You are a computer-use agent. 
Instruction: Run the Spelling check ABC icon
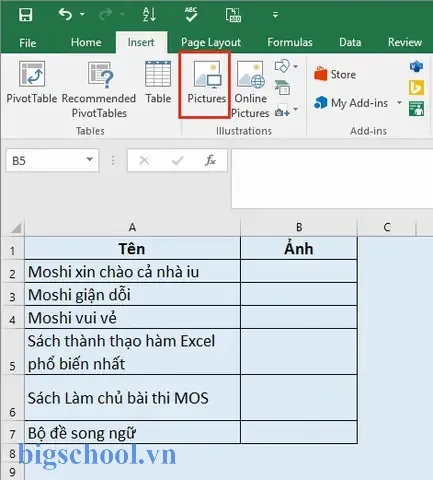coord(191,14)
